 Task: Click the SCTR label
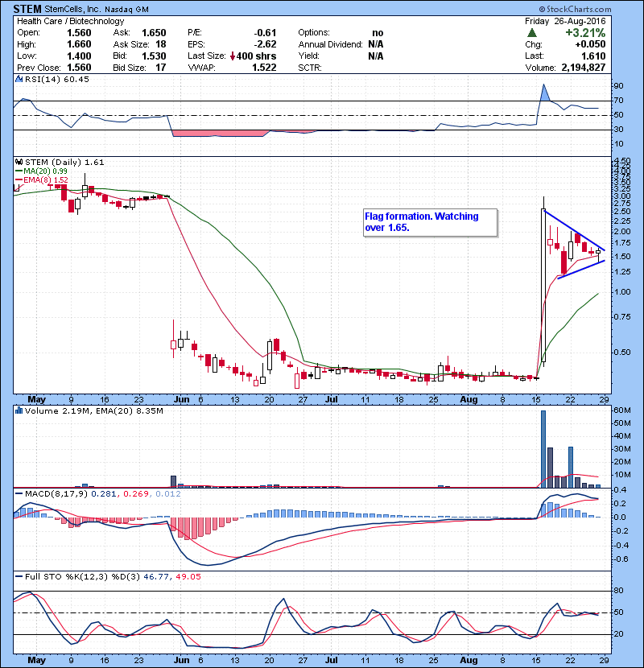click(x=310, y=68)
